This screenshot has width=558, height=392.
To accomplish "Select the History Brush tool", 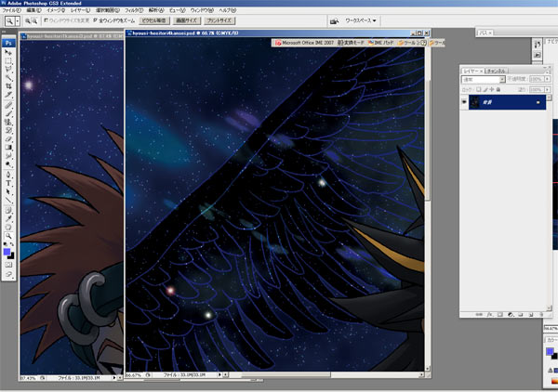I will click(8, 131).
